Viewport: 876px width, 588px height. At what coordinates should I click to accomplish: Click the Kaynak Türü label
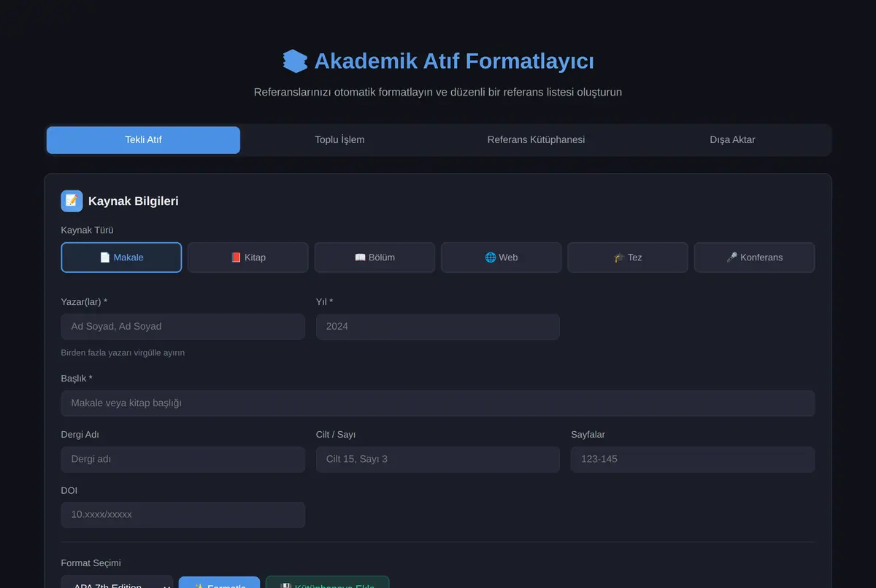(88, 230)
